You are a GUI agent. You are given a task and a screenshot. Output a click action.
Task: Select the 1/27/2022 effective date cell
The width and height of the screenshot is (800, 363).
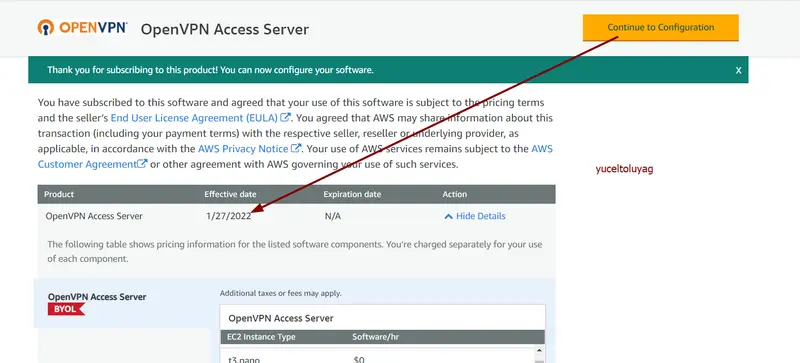pyautogui.click(x=229, y=216)
